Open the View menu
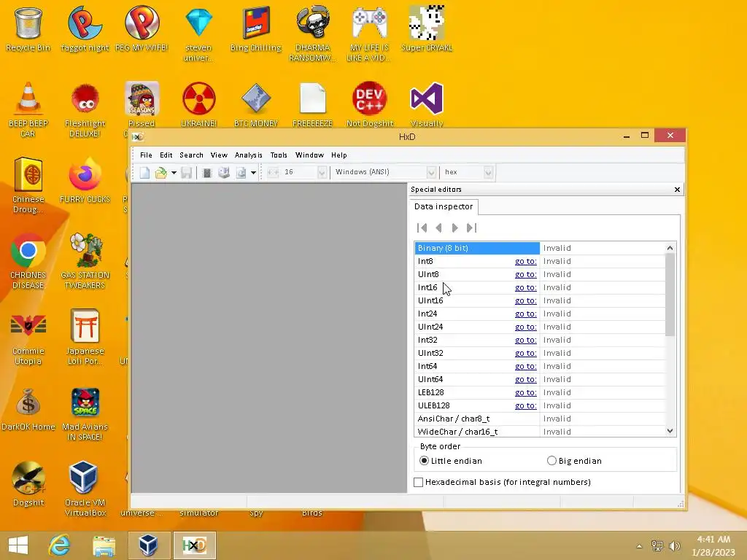747x560 pixels. [219, 155]
